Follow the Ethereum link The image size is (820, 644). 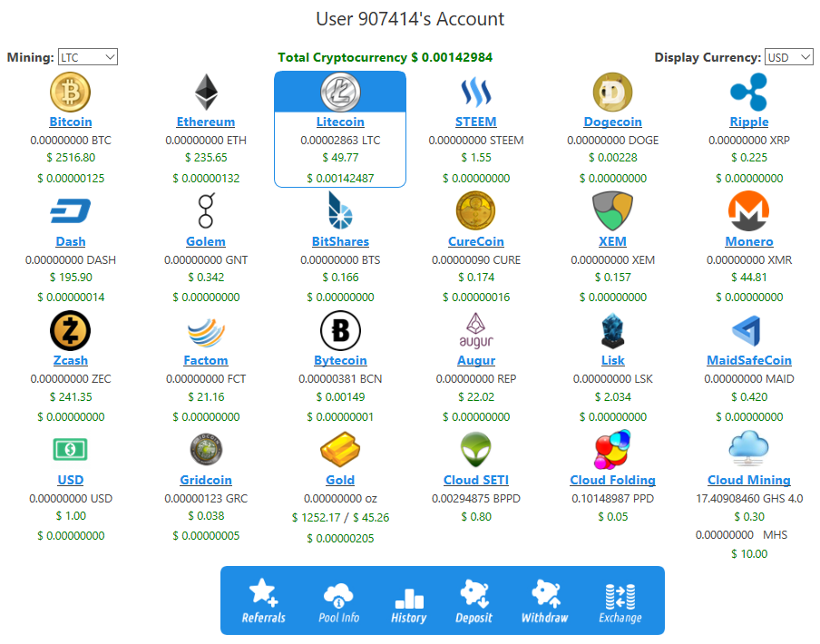coord(206,122)
